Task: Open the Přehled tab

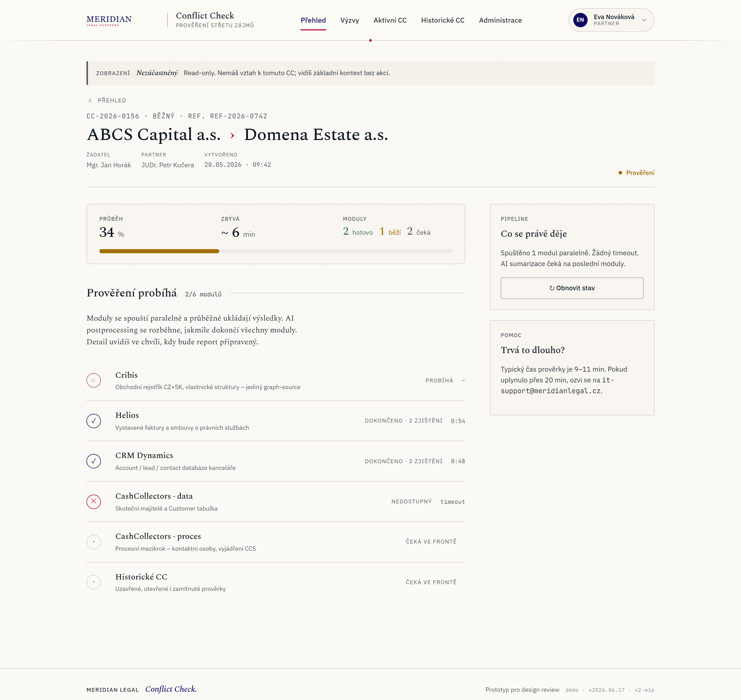Action: tap(313, 20)
